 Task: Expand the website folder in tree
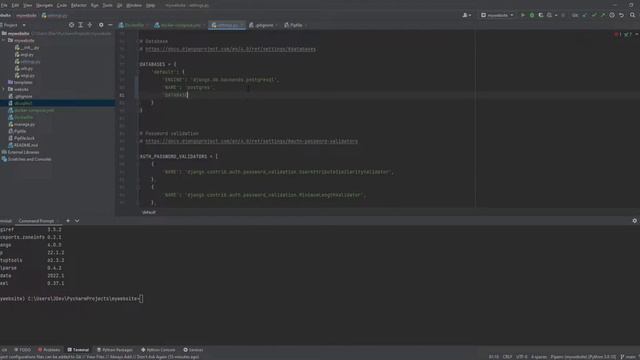4,89
